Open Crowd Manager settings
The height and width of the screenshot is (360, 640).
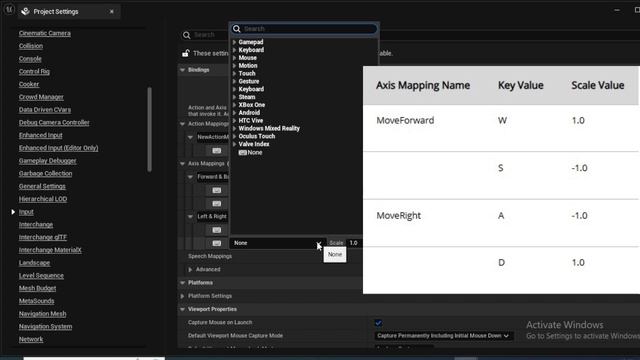[41, 97]
